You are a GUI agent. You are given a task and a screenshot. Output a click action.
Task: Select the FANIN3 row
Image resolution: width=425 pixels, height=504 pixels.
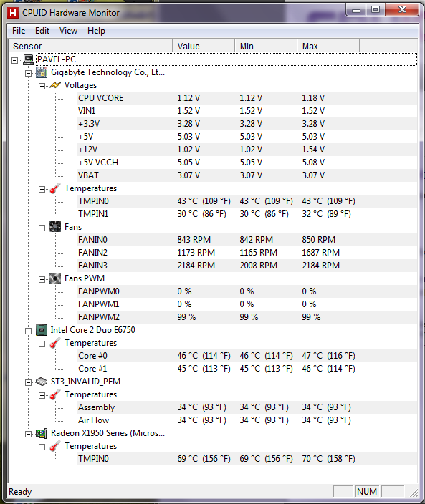click(247, 266)
